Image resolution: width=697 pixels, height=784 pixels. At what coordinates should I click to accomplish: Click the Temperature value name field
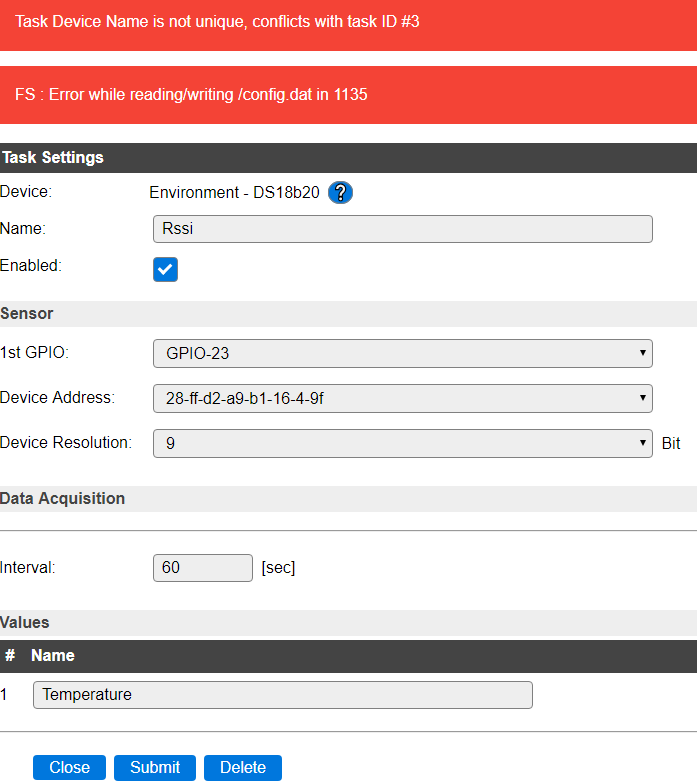click(282, 695)
